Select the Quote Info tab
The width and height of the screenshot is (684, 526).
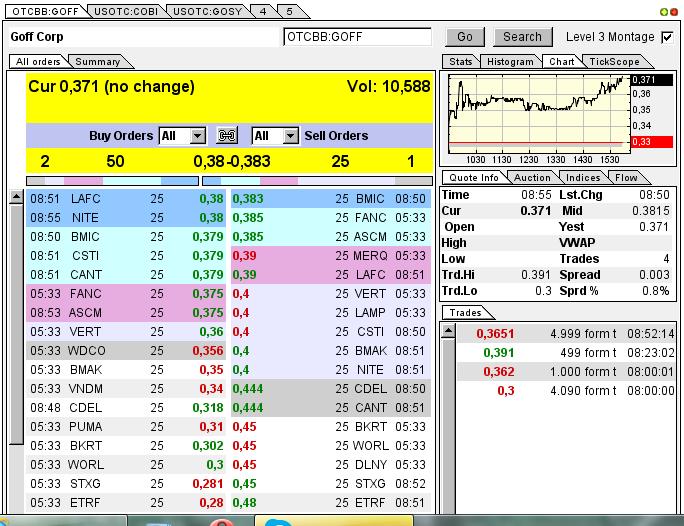coord(474,178)
